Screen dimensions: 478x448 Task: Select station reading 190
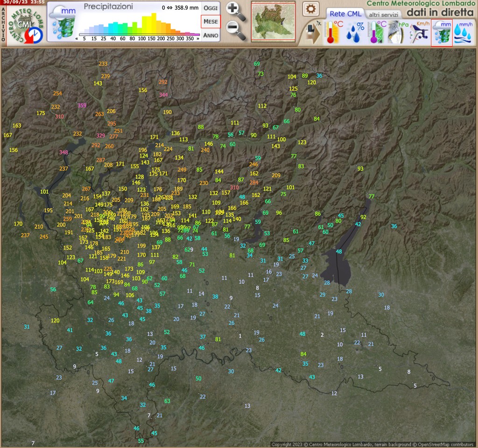pyautogui.click(x=168, y=112)
